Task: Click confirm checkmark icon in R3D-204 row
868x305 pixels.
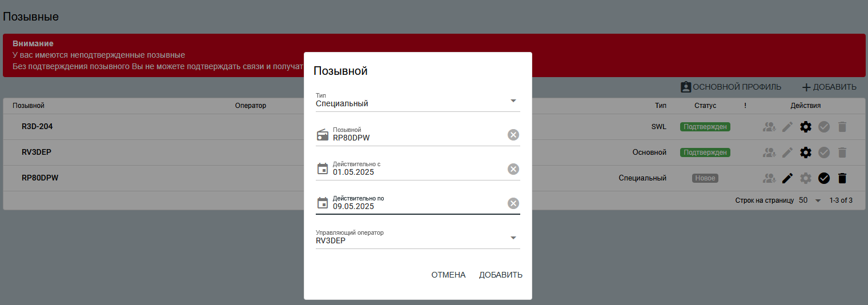Action: click(x=823, y=127)
